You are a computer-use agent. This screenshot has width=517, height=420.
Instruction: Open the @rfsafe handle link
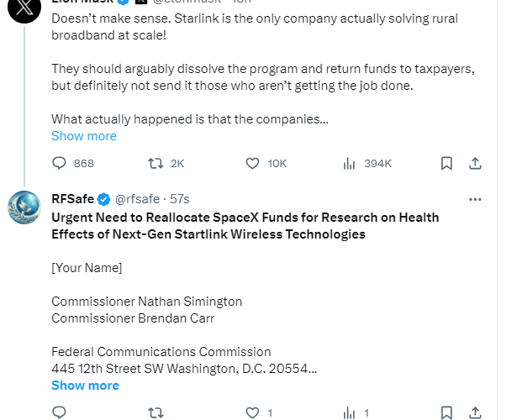[140, 199]
